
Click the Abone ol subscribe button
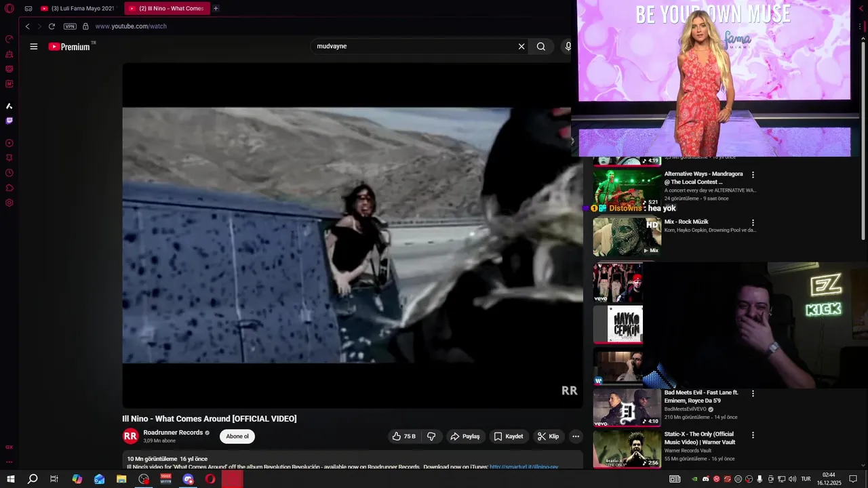237,436
